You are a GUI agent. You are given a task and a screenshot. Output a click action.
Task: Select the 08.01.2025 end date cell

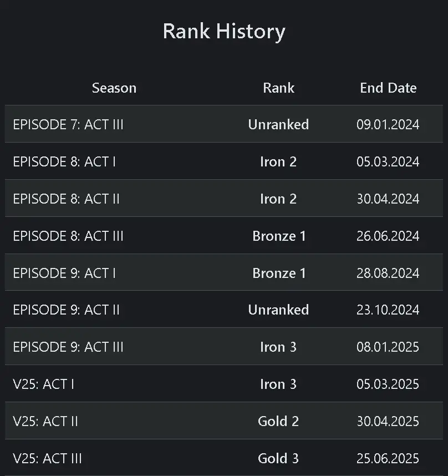tap(388, 347)
